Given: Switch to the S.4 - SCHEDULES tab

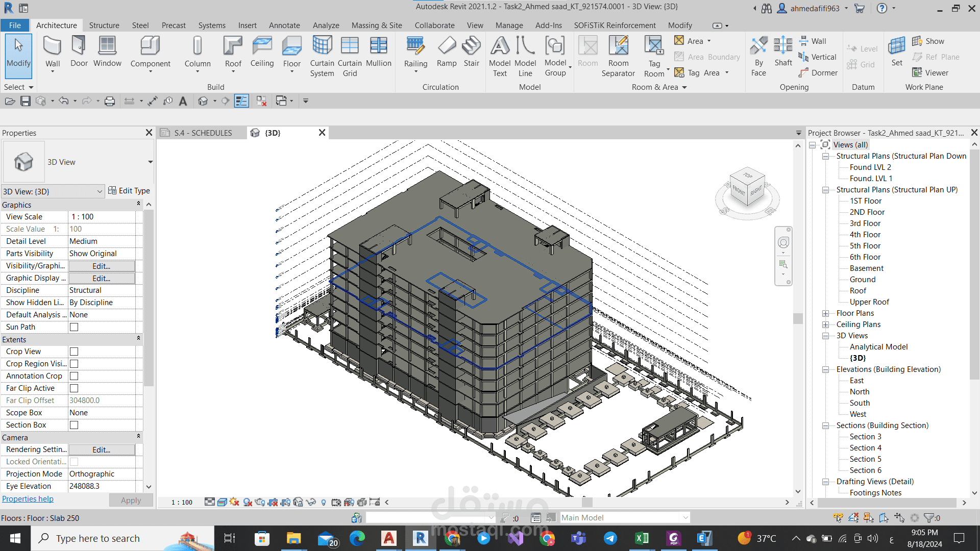Looking at the screenshot, I should 202,133.
